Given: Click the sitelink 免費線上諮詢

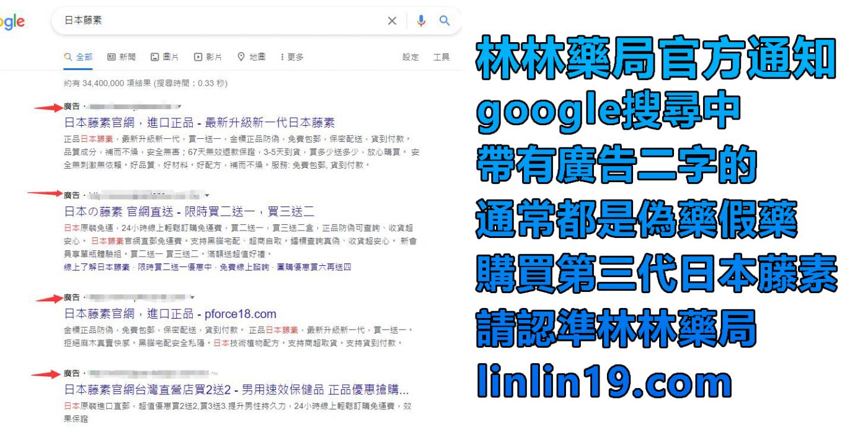Looking at the screenshot, I should pos(244,267).
